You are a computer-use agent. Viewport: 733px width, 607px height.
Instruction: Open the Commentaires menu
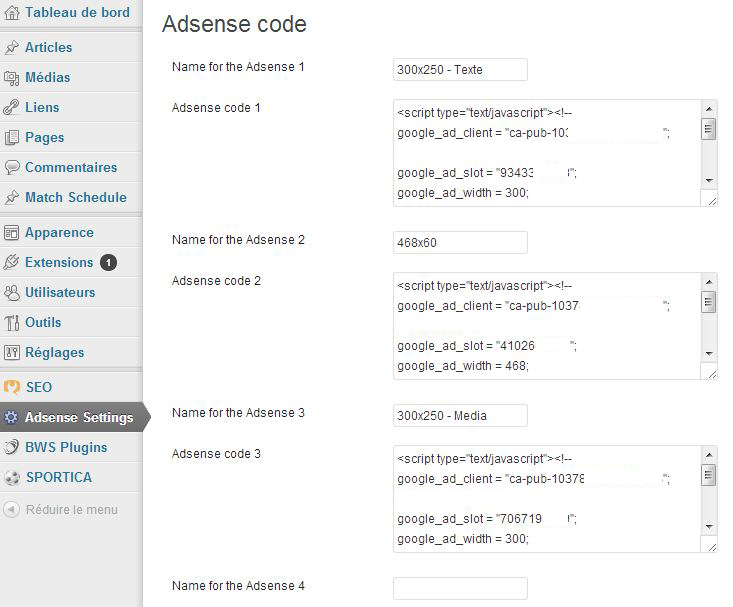[71, 167]
